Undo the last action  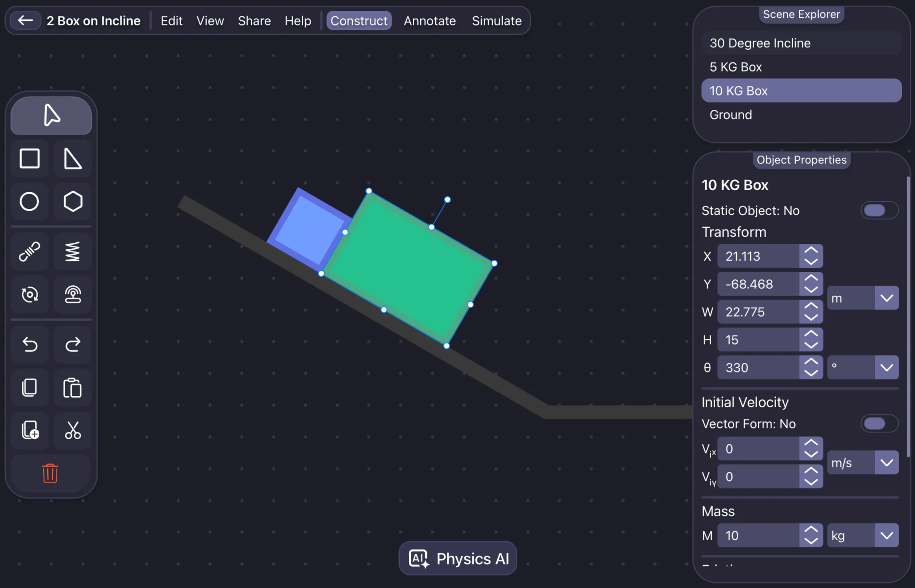29,344
